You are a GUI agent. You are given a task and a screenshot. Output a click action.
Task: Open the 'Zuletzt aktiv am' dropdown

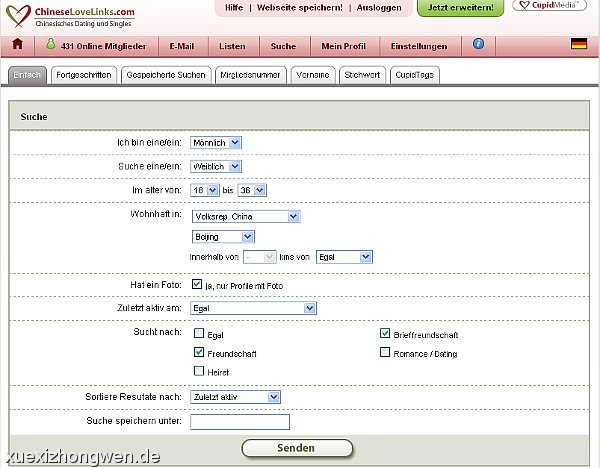tap(253, 309)
